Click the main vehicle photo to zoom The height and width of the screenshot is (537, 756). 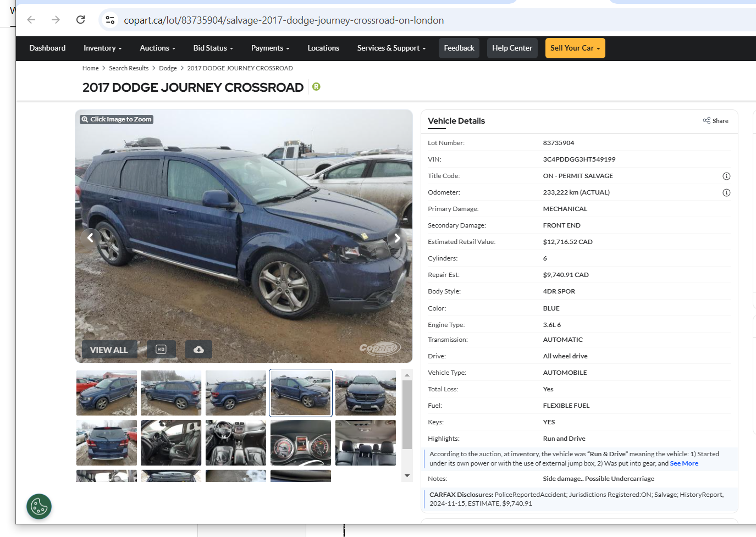[244, 236]
